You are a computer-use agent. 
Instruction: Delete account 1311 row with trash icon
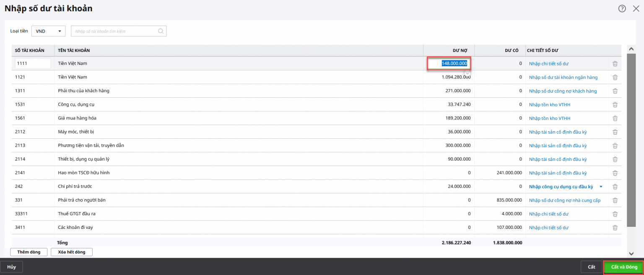point(615,91)
